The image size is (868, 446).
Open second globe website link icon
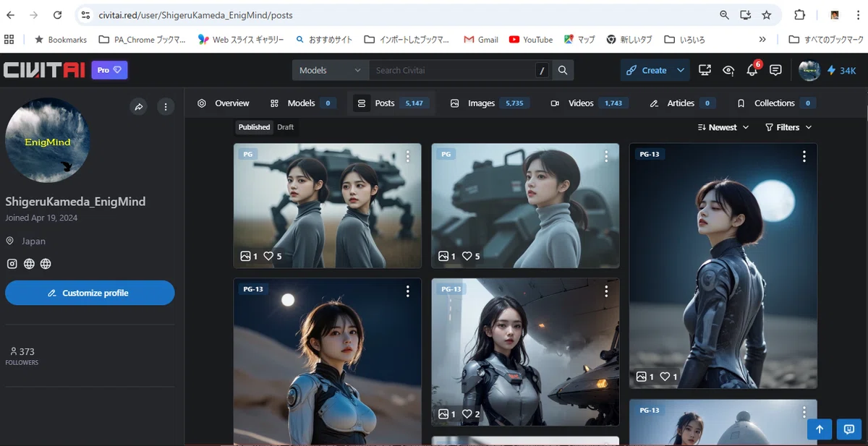point(46,264)
